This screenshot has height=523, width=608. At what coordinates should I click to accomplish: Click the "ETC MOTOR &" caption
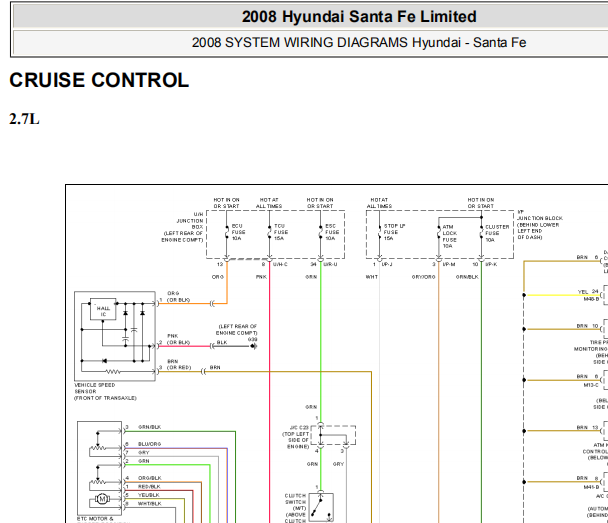(x=95, y=518)
